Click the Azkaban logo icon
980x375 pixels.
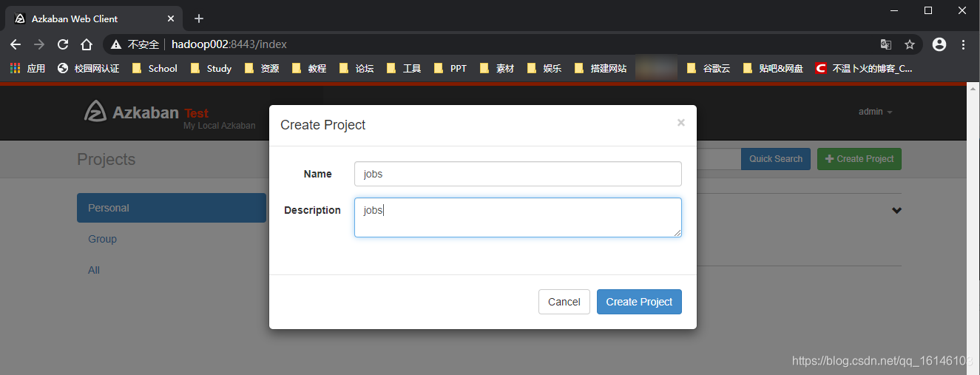pyautogui.click(x=95, y=112)
